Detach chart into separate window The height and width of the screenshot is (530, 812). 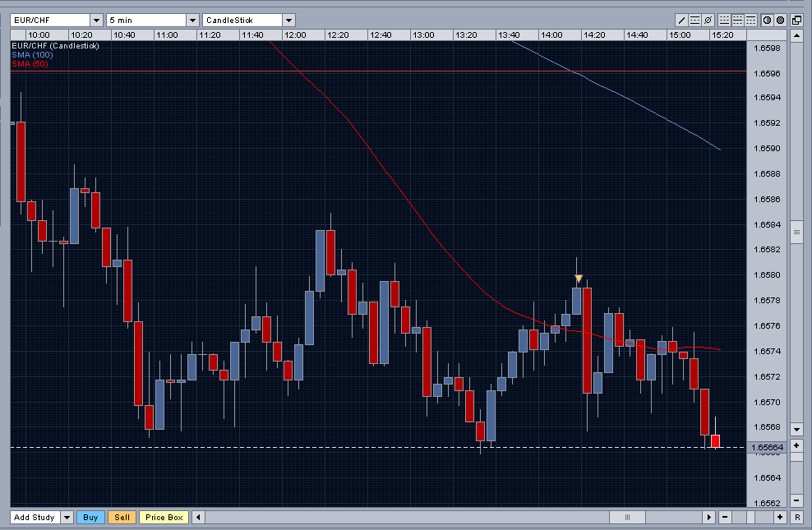pos(797,21)
